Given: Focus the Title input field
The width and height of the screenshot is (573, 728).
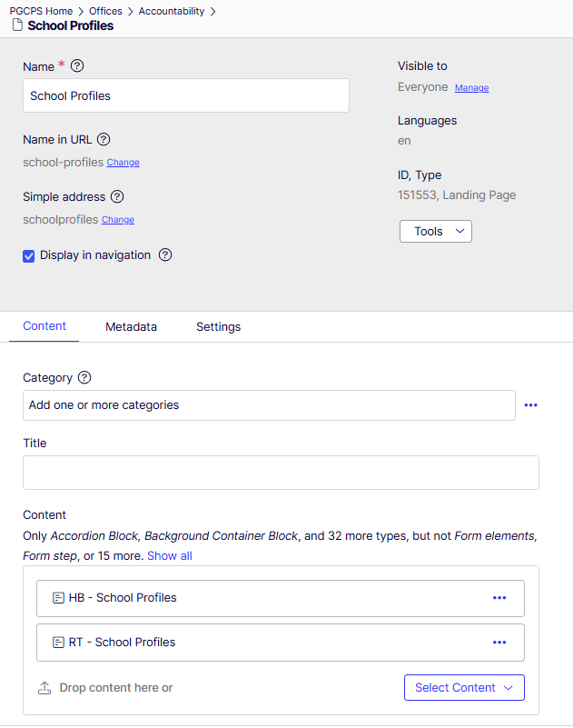Looking at the screenshot, I should [x=282, y=473].
